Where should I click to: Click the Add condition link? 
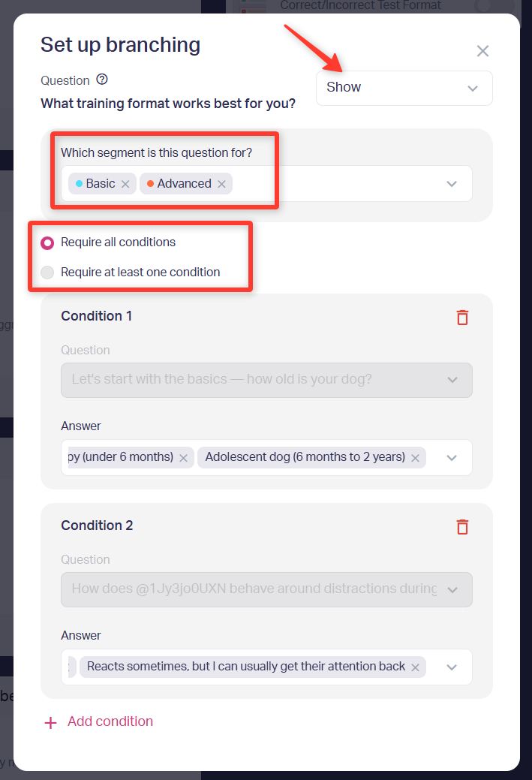110,721
